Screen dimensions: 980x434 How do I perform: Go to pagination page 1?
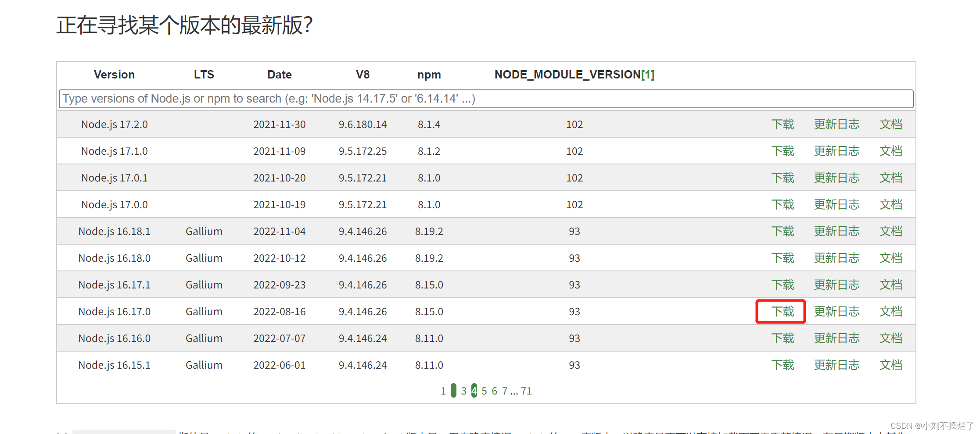443,391
